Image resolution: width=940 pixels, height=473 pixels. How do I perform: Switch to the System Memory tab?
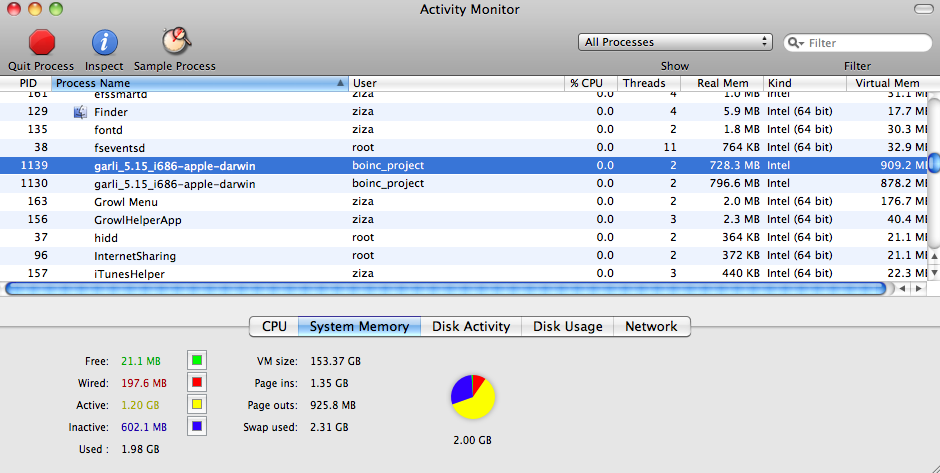click(359, 327)
